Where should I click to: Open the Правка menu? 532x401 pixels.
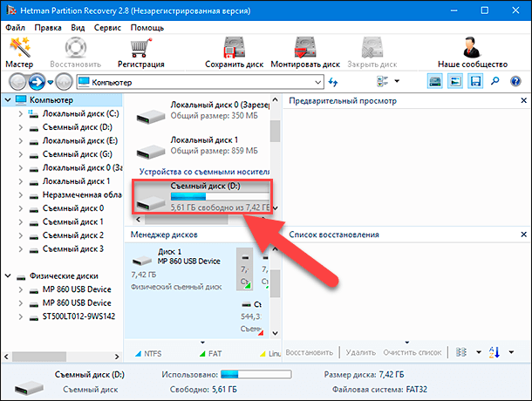(48, 28)
